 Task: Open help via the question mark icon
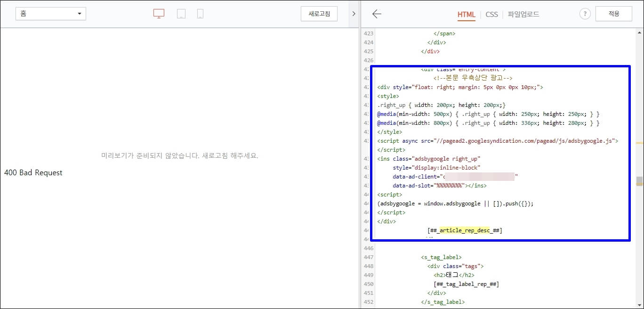coord(585,14)
